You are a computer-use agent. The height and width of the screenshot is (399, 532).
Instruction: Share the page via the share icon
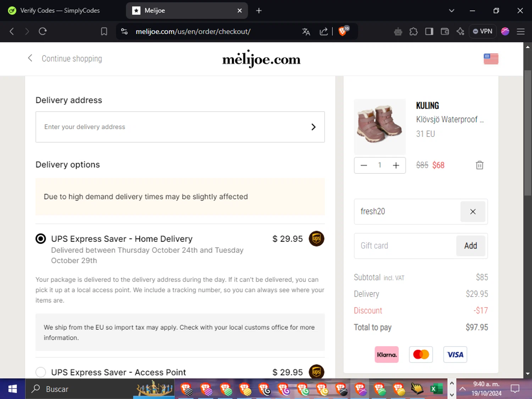point(323,32)
